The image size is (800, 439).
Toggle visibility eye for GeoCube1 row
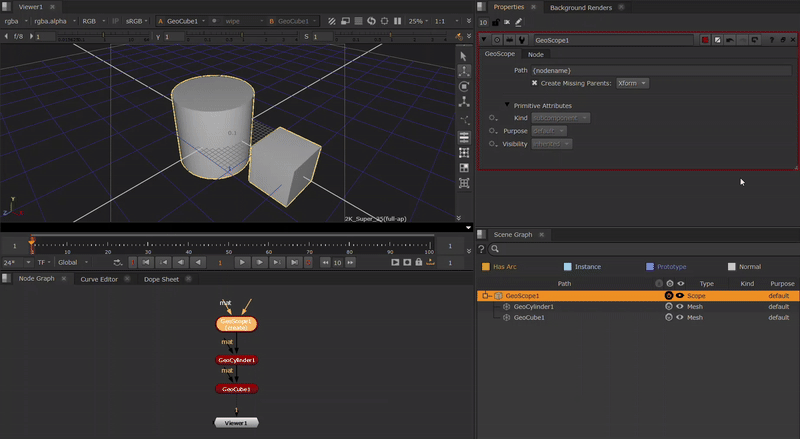click(x=680, y=317)
